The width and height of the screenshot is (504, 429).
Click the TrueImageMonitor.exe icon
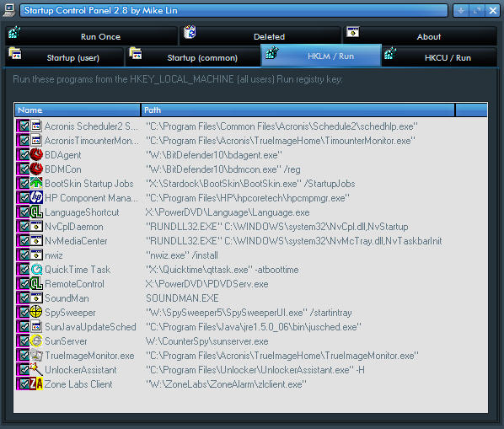(36, 356)
